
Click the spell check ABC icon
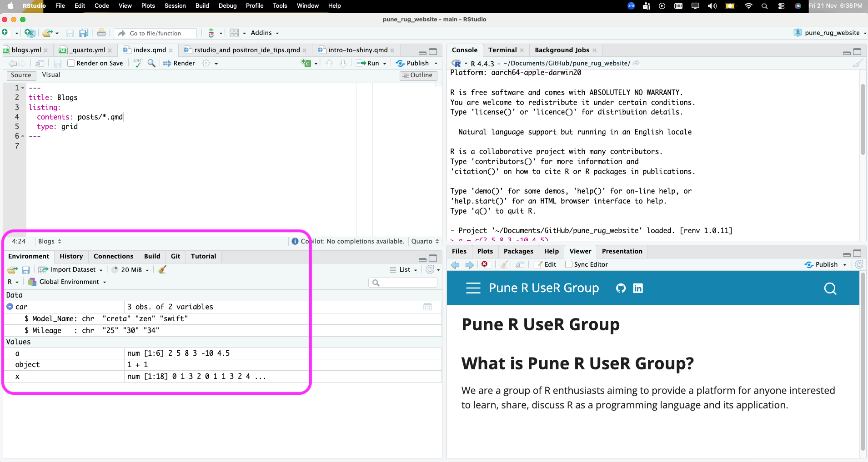tap(138, 63)
